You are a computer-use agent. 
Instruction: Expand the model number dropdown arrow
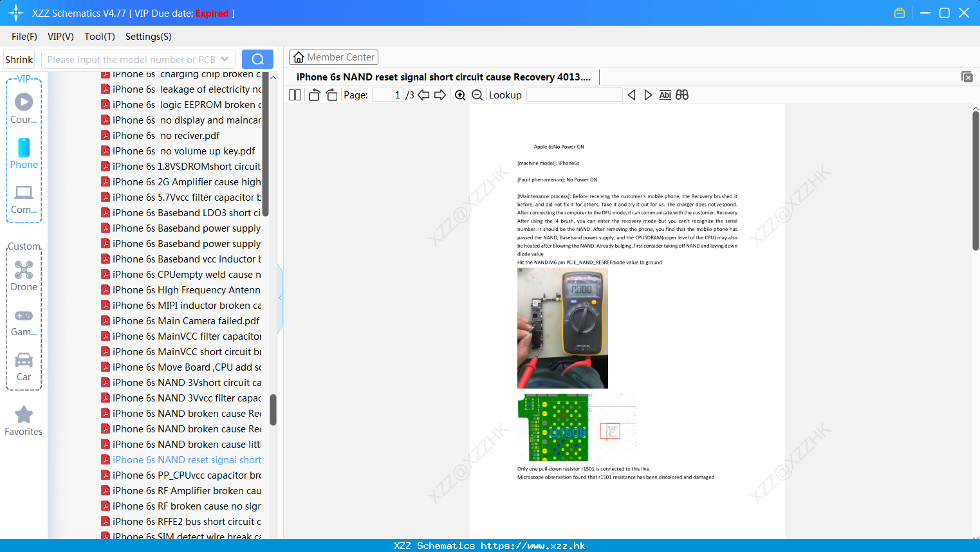(225, 59)
